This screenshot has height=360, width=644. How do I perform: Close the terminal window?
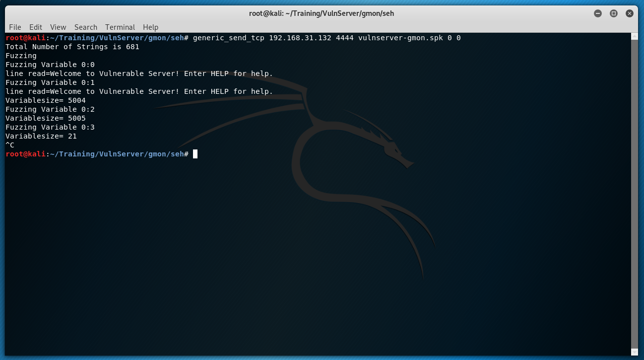click(630, 13)
